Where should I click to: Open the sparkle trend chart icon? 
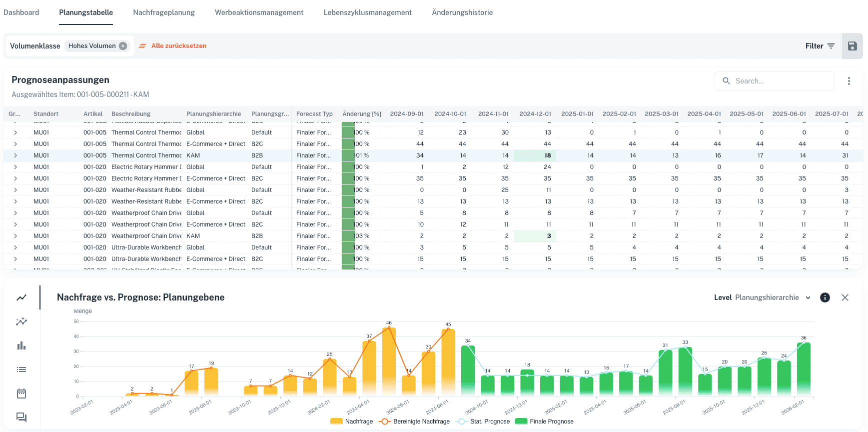click(21, 321)
